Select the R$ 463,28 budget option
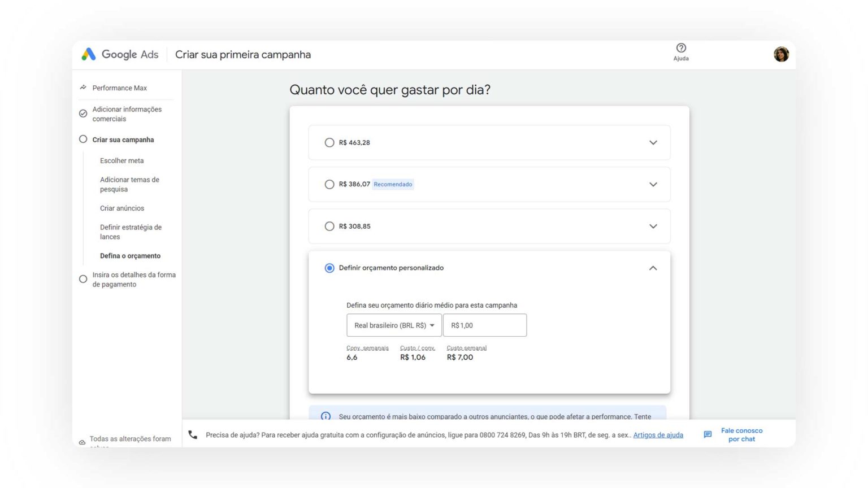The image size is (868, 488). point(329,142)
